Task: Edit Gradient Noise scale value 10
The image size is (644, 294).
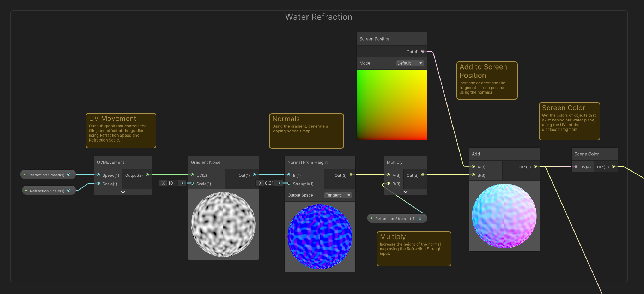Action: coord(173,183)
